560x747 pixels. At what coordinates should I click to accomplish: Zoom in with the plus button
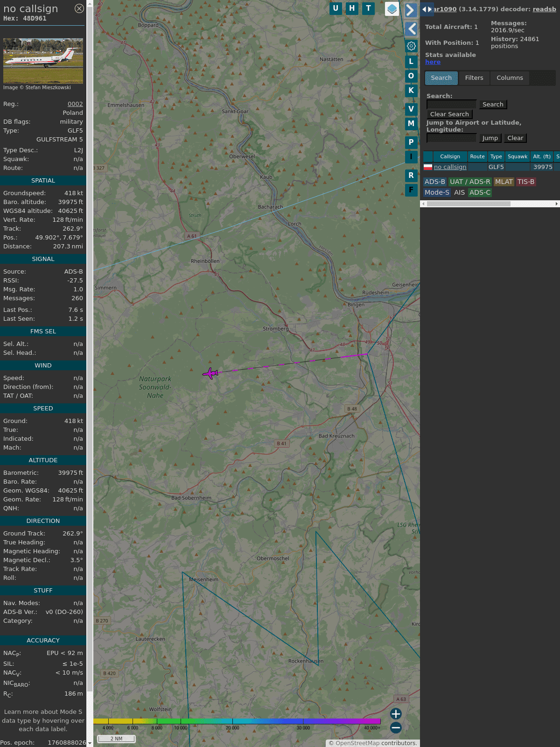pyautogui.click(x=396, y=714)
